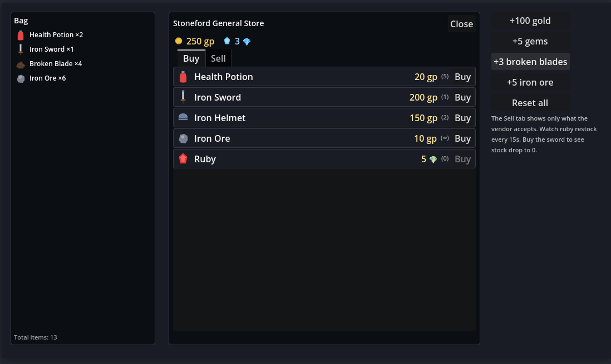The width and height of the screenshot is (611, 364).
Task: Buy the Health Potion for 20 gp
Action: [x=462, y=77]
